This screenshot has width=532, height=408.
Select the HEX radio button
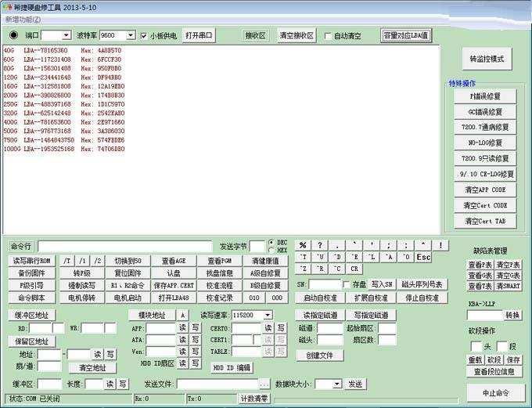pos(271,250)
